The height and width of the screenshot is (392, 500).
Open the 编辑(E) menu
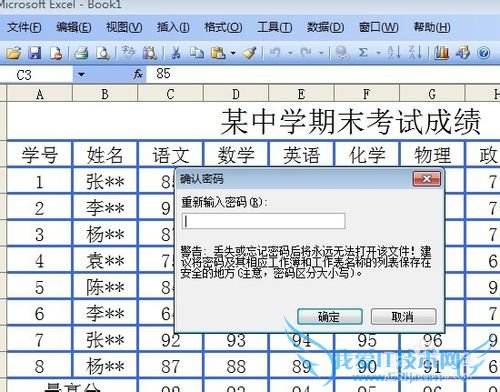click(x=74, y=27)
